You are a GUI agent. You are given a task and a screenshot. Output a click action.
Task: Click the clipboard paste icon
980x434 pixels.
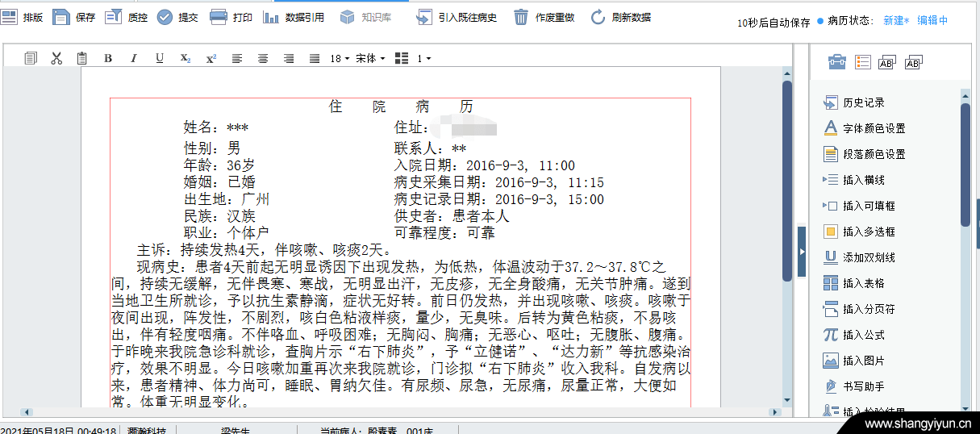click(81, 58)
